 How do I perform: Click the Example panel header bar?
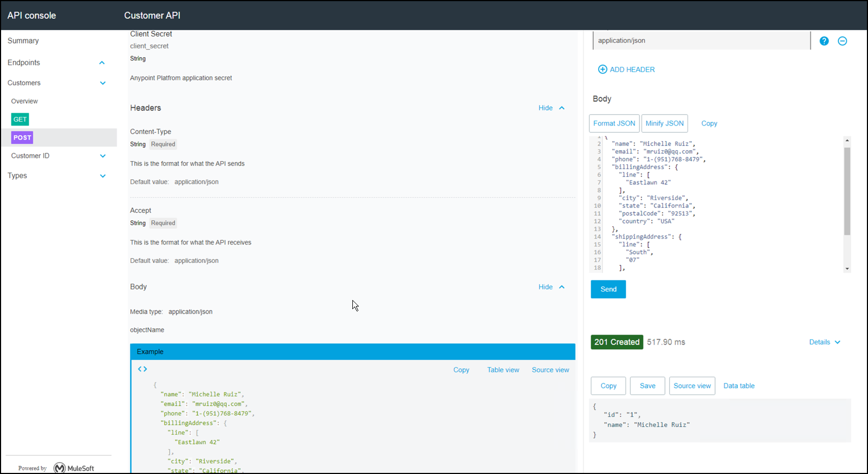coord(353,352)
